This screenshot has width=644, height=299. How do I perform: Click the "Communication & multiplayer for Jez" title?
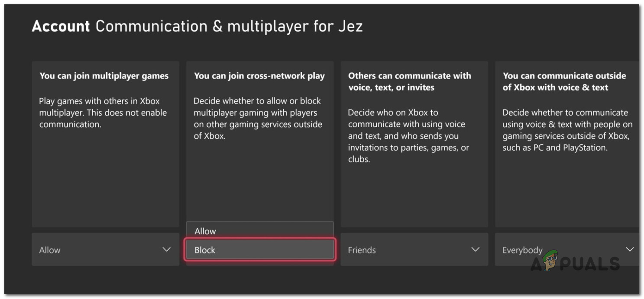tap(229, 26)
